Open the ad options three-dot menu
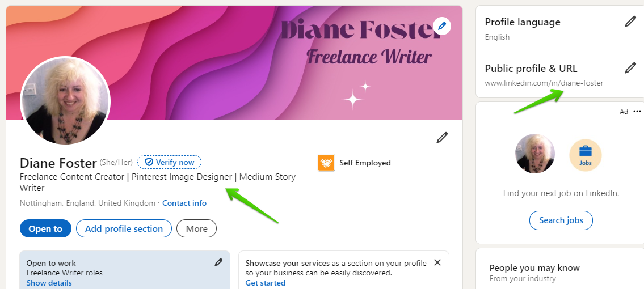This screenshot has height=289, width=644. [637, 112]
